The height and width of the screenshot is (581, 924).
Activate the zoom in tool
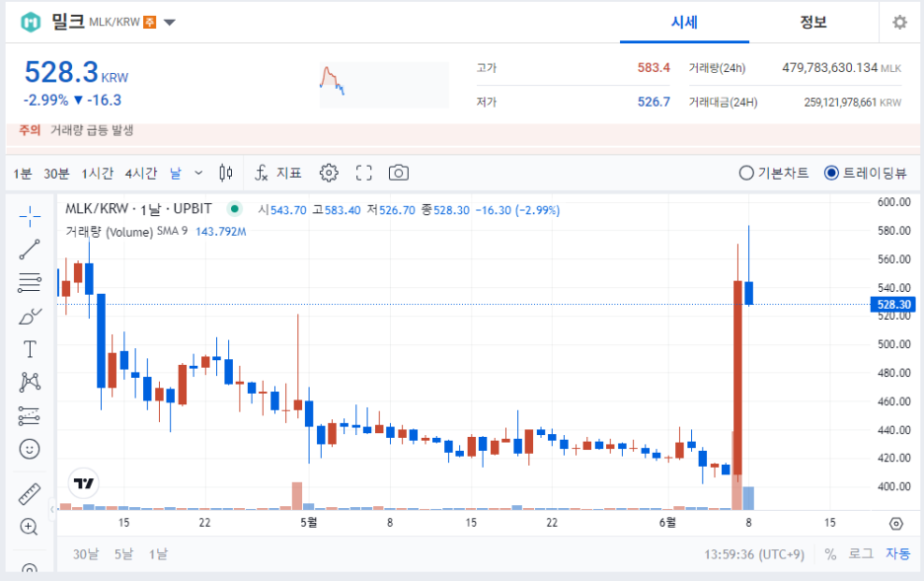29,527
